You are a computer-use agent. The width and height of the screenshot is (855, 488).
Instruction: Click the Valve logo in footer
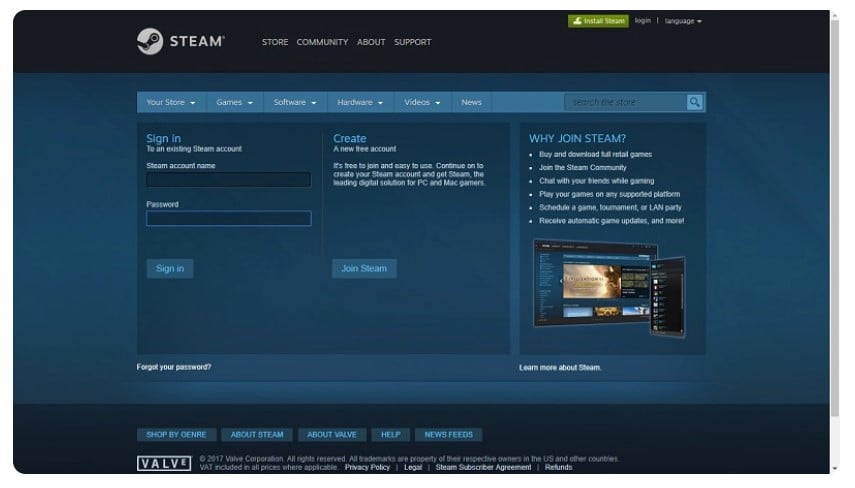[x=163, y=464]
